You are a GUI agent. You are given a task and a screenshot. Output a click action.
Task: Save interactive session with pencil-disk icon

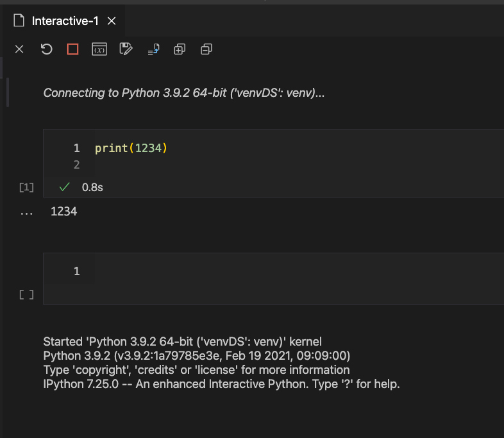coord(126,49)
